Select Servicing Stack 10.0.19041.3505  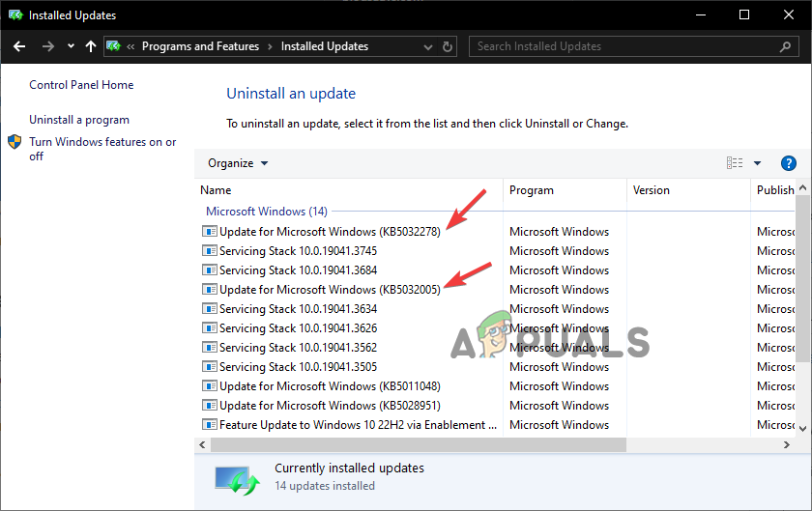[299, 367]
